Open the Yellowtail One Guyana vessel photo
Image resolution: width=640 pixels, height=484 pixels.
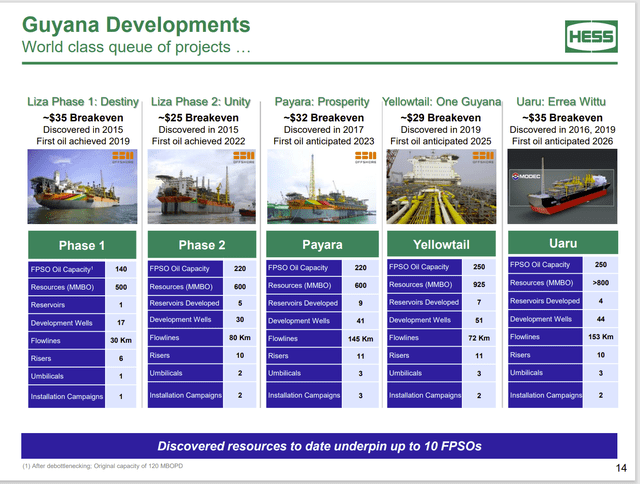point(441,186)
